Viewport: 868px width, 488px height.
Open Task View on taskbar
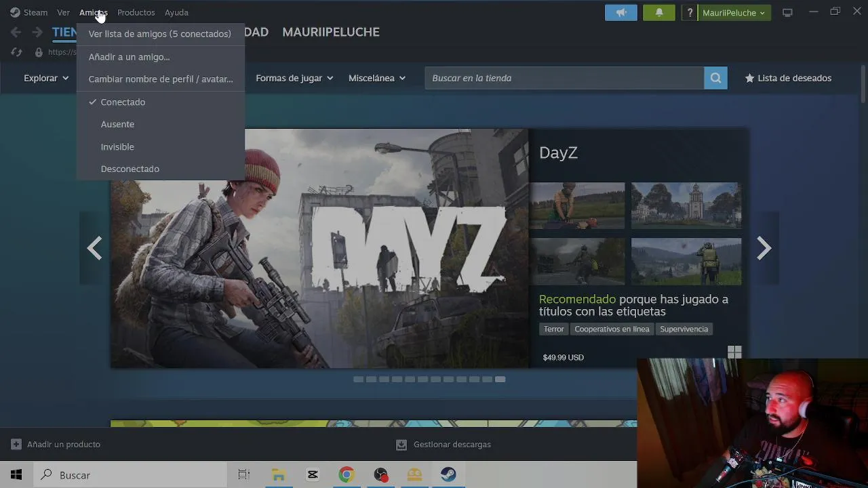244,474
